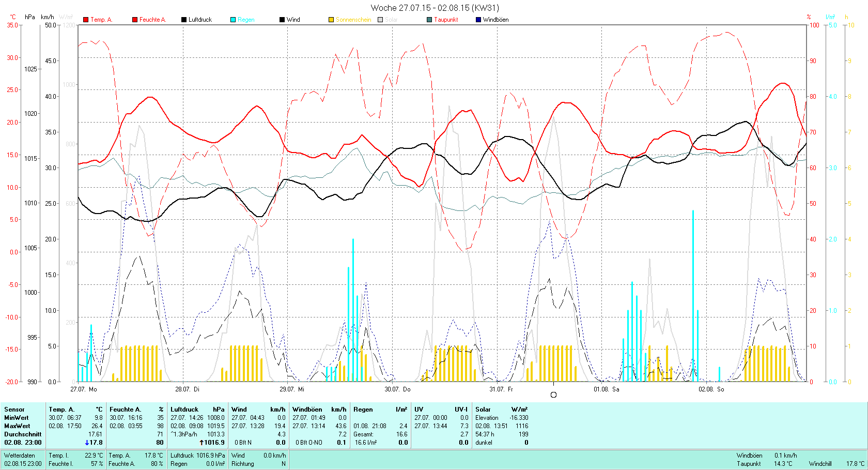Click the '54:37 h' sunshine duration entry
868x470 pixels.
[485, 434]
